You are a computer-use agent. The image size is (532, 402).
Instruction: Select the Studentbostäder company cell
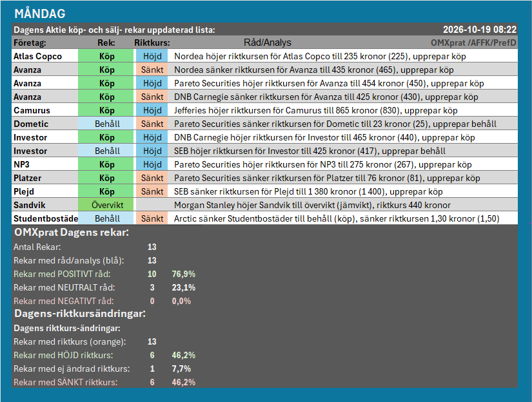point(44,219)
